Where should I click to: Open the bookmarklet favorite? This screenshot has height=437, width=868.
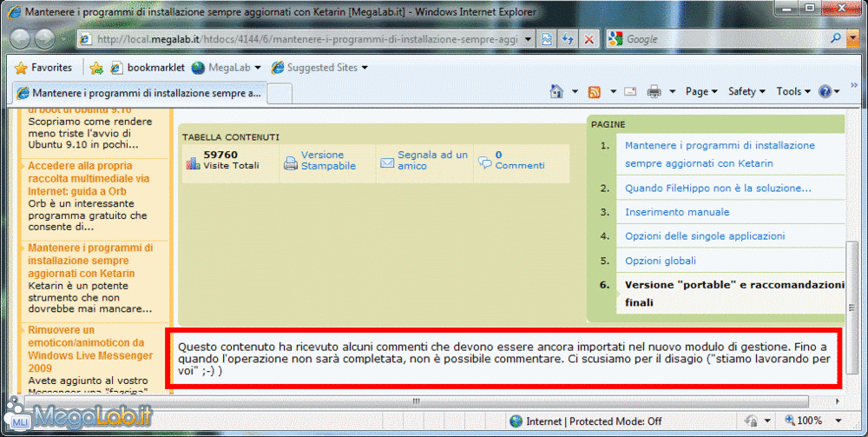[x=148, y=68]
